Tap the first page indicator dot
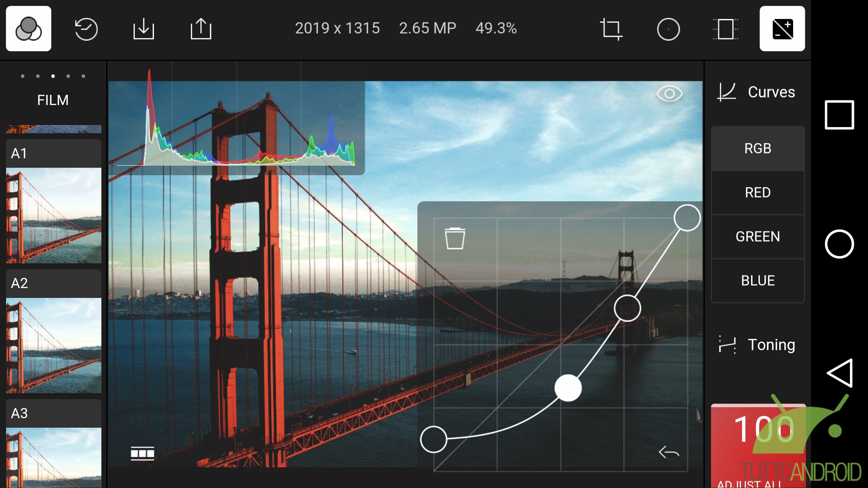 click(23, 76)
